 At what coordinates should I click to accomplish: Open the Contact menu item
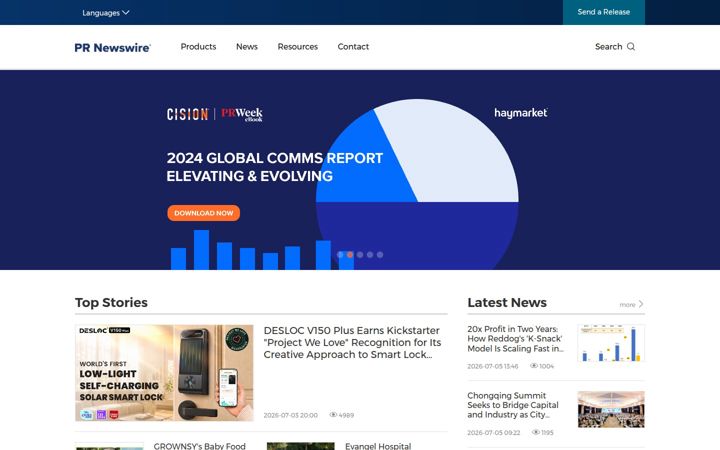353,47
